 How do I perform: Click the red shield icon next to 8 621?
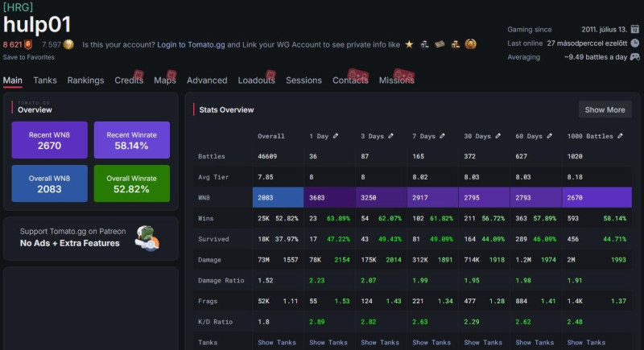tap(28, 44)
